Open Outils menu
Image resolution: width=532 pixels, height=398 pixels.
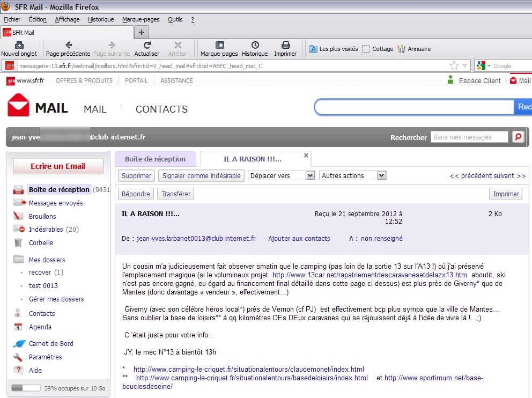tap(175, 19)
